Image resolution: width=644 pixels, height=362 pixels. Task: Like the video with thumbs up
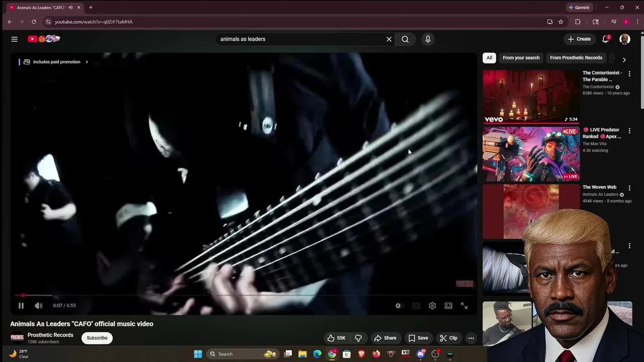click(337, 338)
